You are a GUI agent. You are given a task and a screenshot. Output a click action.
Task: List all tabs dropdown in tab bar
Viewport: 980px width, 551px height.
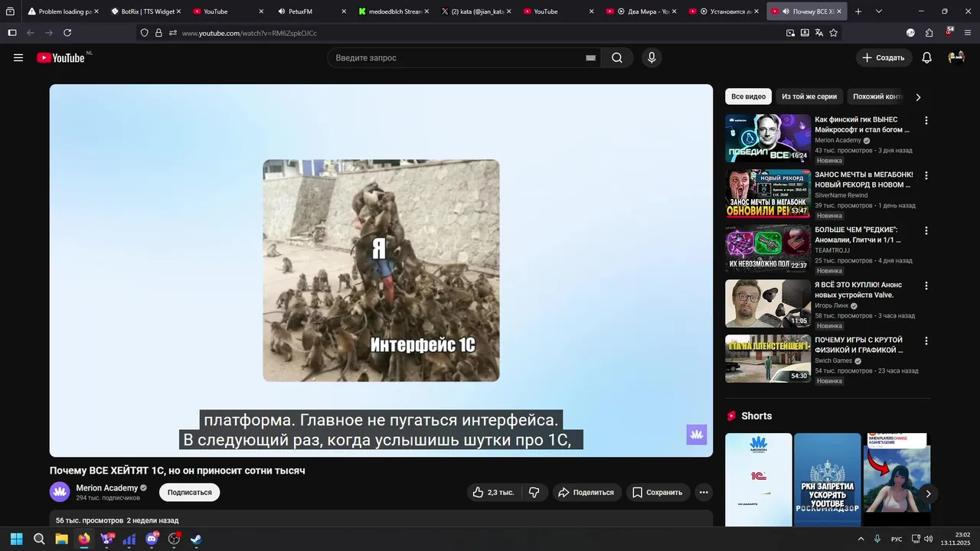[879, 11]
